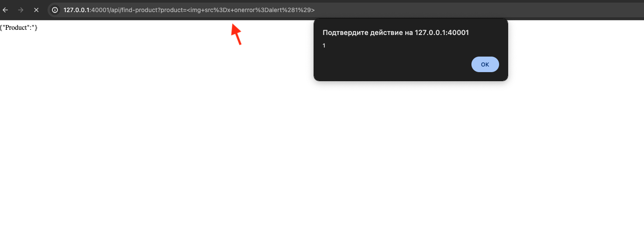
Task: Click the {"Product":"} response text
Action: (19, 28)
